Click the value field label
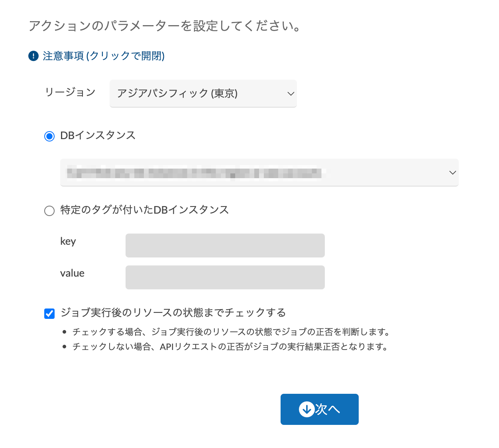Screen dimensions: 499x448 click(72, 273)
